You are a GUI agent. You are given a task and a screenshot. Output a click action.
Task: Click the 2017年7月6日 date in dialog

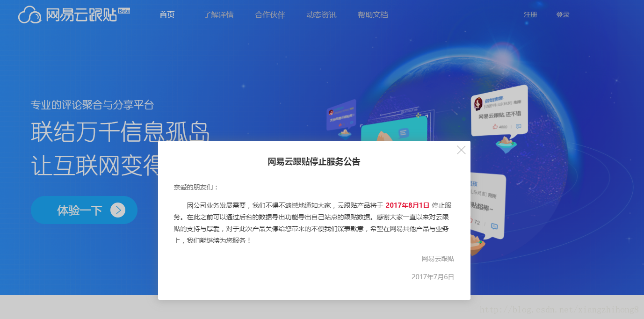(x=433, y=276)
